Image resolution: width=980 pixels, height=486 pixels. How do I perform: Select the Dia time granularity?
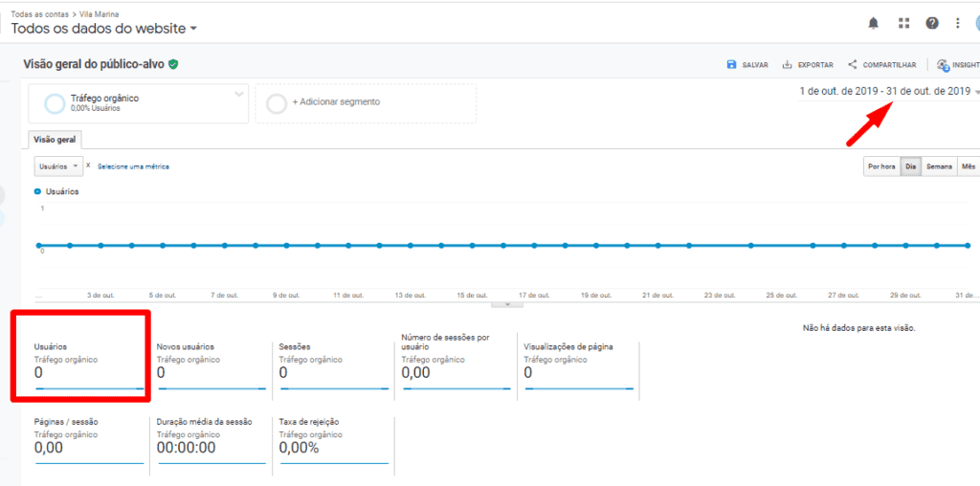click(910, 166)
